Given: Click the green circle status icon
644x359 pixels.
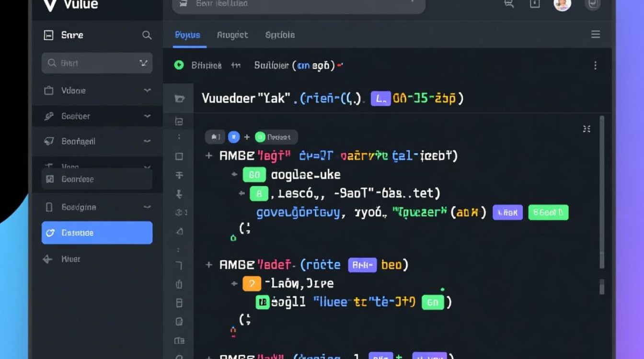Looking at the screenshot, I should pyautogui.click(x=179, y=65).
